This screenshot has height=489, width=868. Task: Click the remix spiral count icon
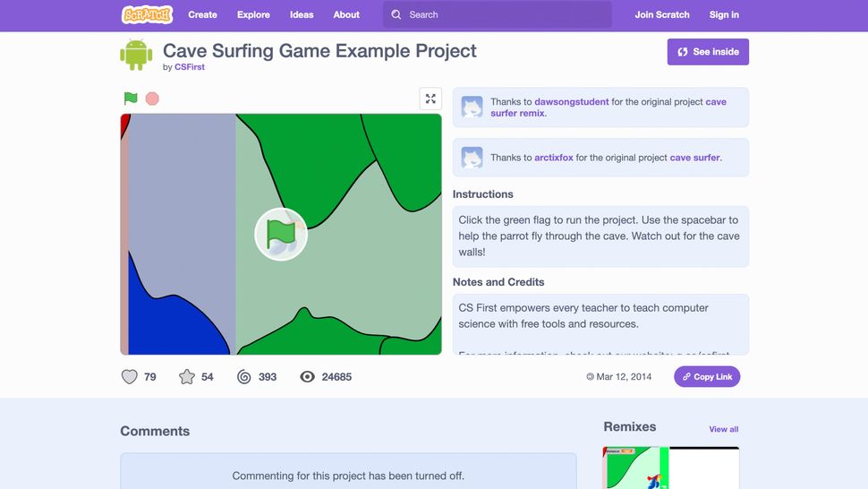(244, 377)
